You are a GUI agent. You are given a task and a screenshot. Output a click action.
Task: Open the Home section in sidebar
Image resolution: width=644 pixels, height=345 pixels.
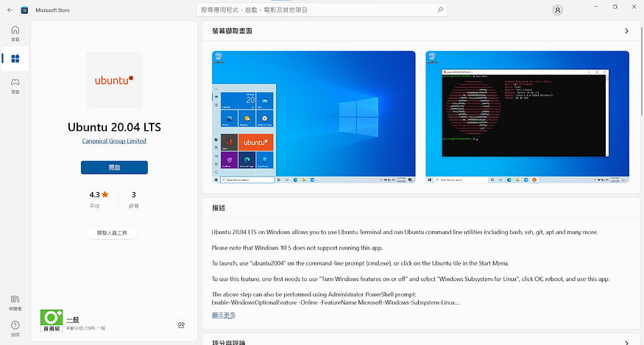pos(15,33)
